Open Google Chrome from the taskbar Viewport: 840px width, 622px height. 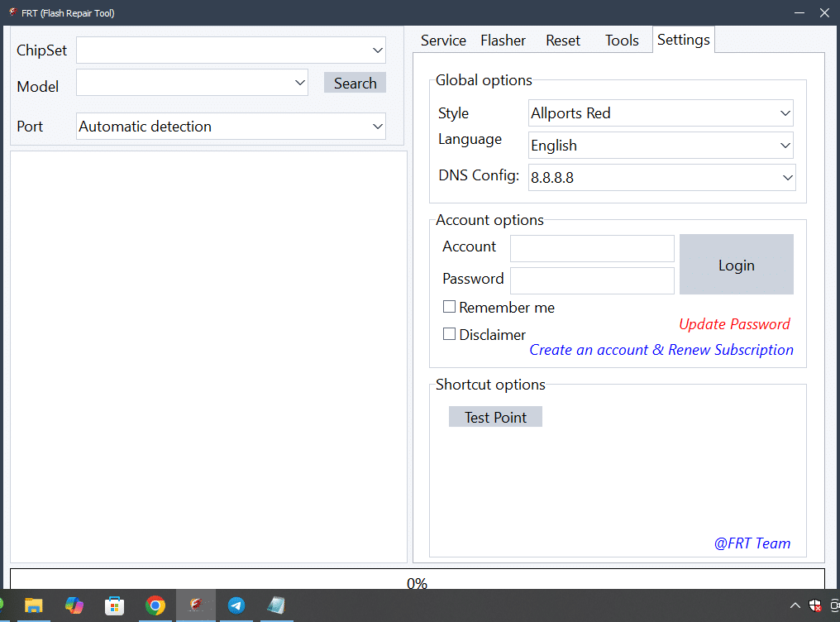coord(155,605)
